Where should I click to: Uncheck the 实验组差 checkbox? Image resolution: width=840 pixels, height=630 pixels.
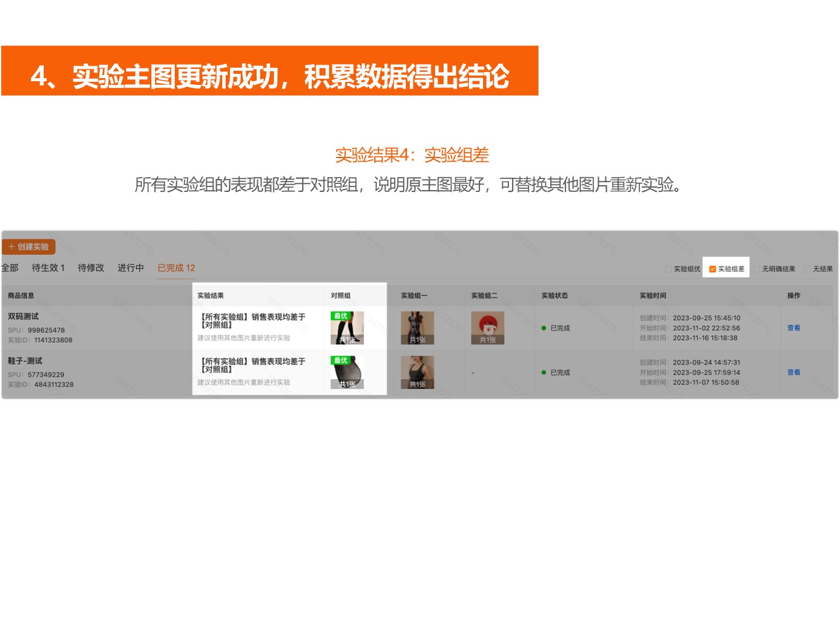click(x=713, y=269)
